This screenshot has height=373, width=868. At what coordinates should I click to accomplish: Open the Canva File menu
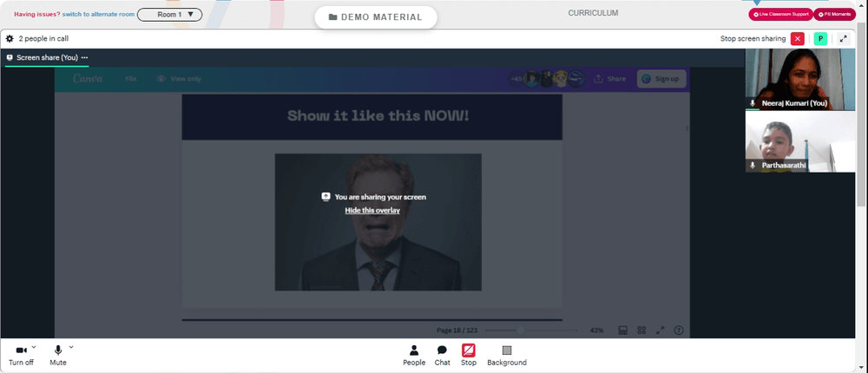tap(131, 79)
